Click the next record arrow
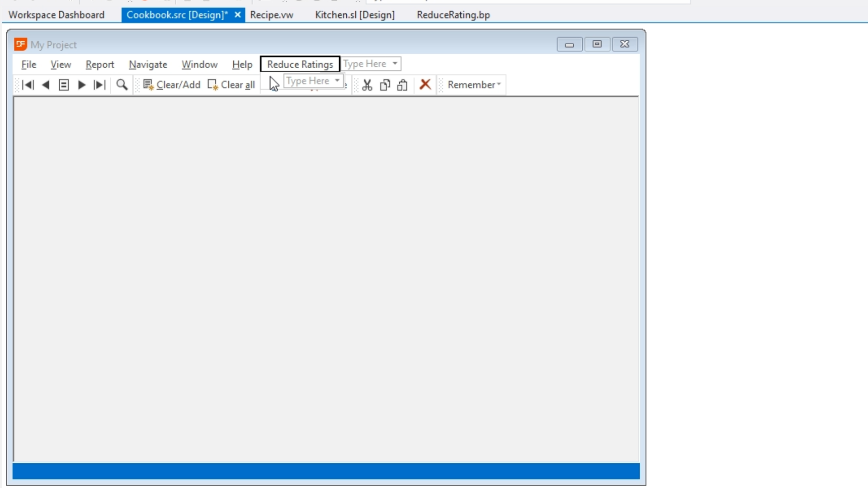The image size is (868, 488). (x=82, y=85)
